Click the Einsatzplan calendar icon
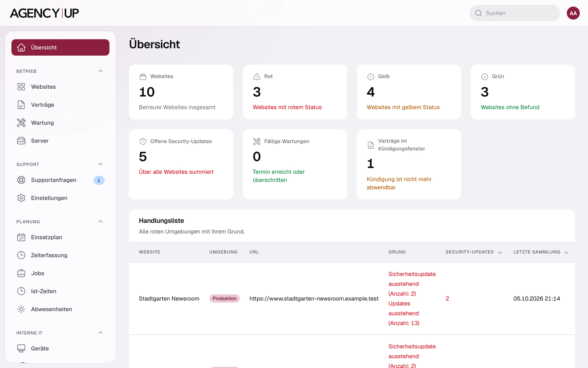Screen dimensions: 588x368 pos(21,237)
